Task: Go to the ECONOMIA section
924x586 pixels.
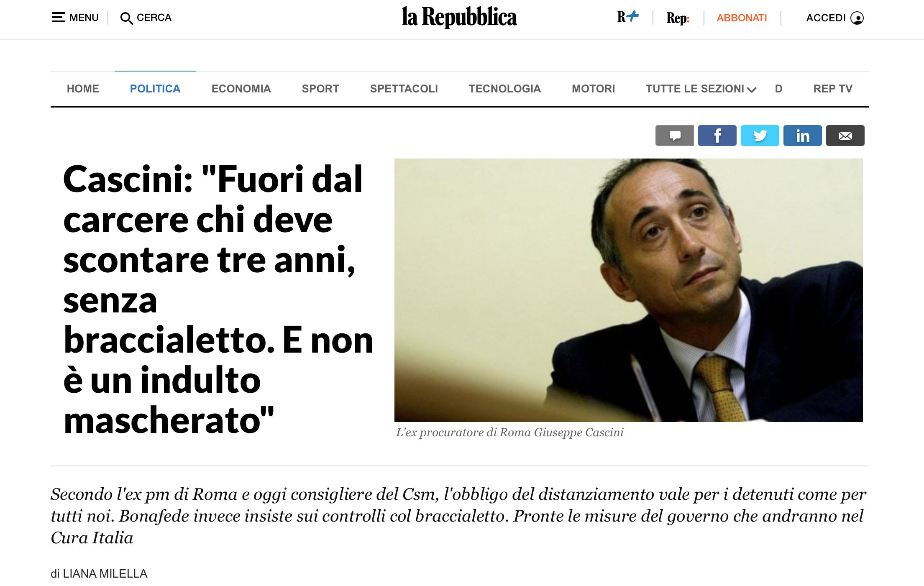Action: (241, 89)
